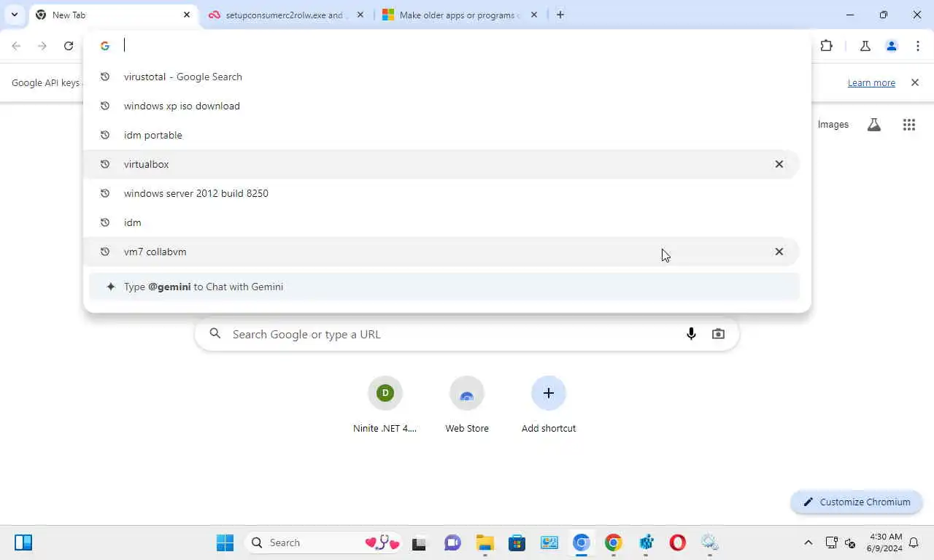Remove the vm7 collabvm suggestion

[779, 252]
